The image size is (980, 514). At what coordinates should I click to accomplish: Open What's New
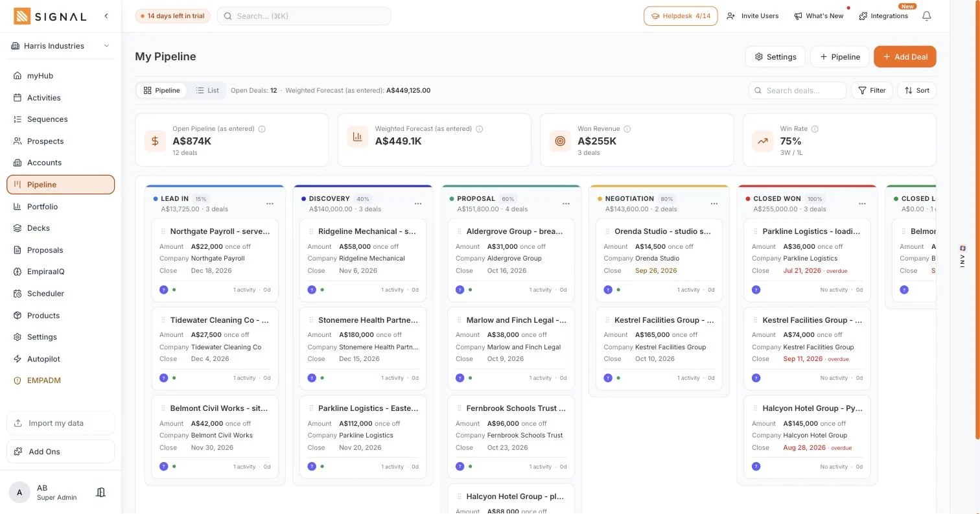819,16
